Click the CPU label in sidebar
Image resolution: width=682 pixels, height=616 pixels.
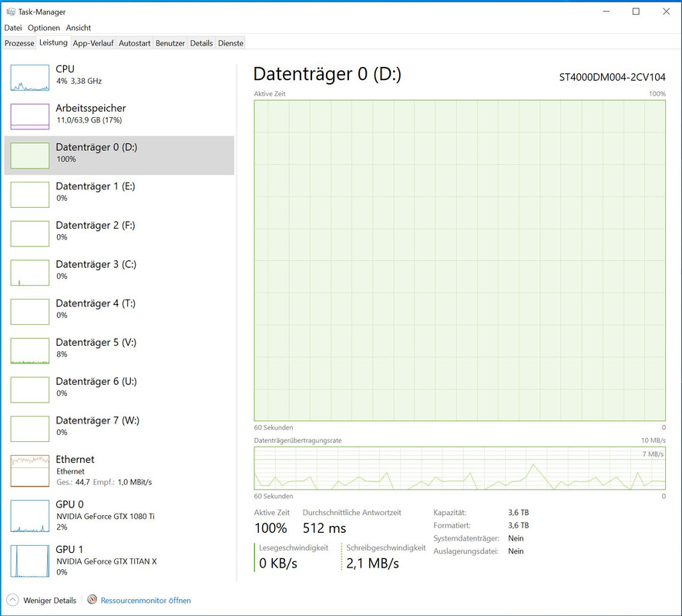click(65, 69)
